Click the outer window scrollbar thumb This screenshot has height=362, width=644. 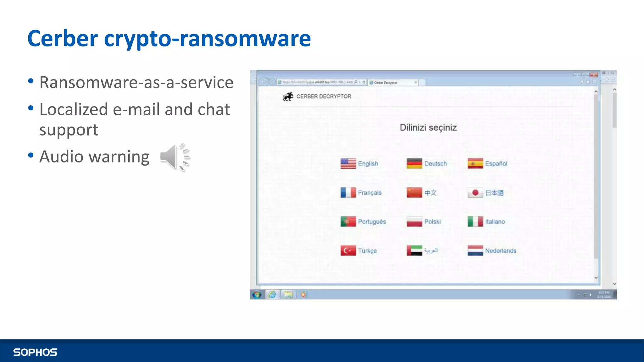[x=614, y=111]
